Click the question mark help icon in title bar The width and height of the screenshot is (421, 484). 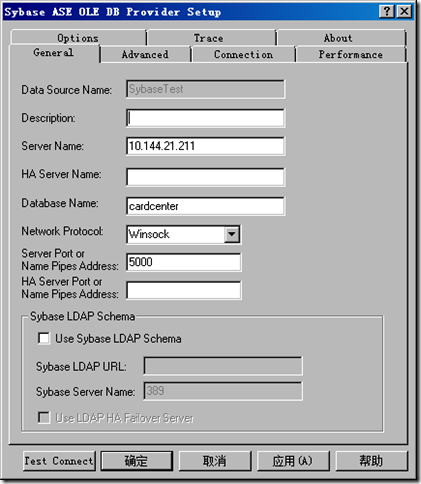pyautogui.click(x=387, y=12)
